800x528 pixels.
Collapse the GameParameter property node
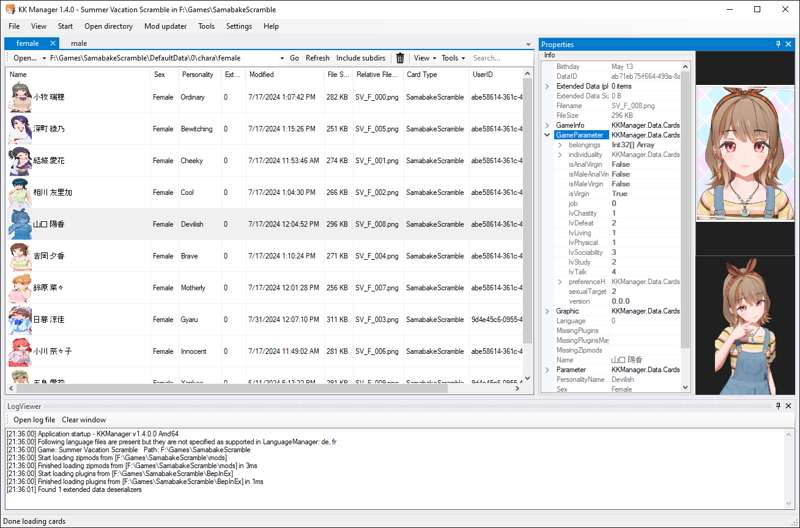point(547,135)
